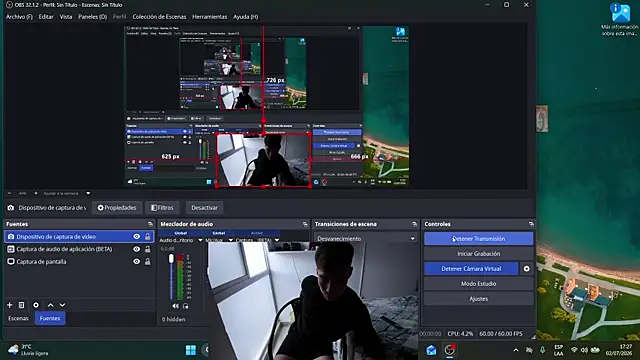
Task: Open source properties gear in Fuentes toolbar
Action: pos(36,305)
